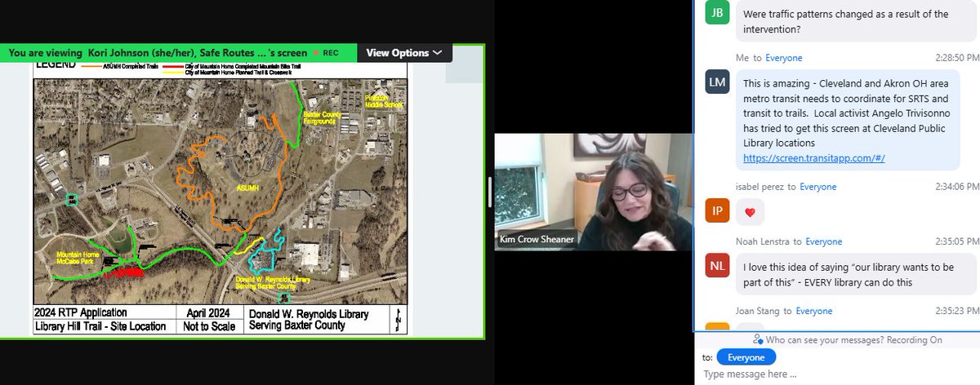Click the 2:35:05 PM timestamp
This screenshot has height=385, width=980.
point(956,241)
